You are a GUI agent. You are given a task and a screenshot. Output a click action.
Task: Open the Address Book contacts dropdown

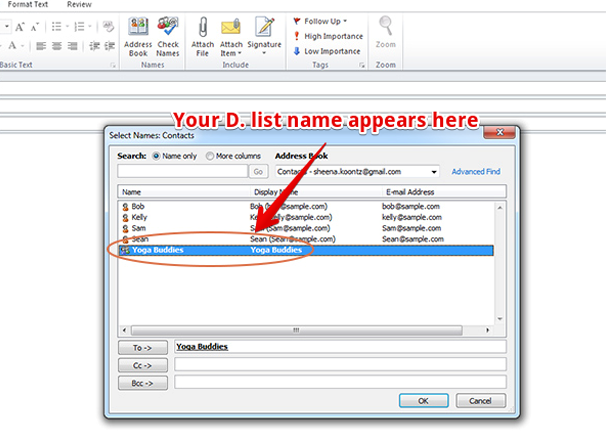(435, 172)
